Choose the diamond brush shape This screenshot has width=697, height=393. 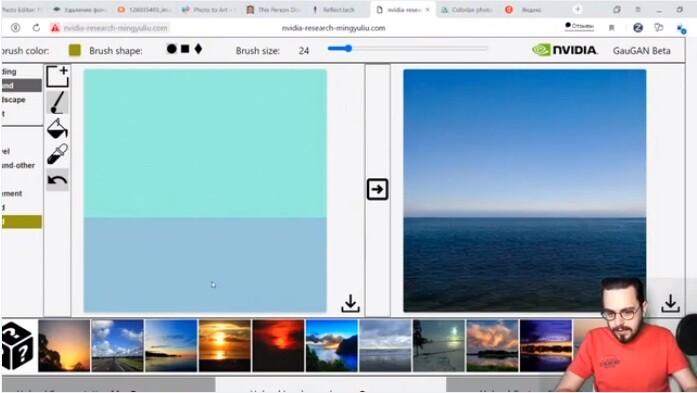click(x=198, y=49)
